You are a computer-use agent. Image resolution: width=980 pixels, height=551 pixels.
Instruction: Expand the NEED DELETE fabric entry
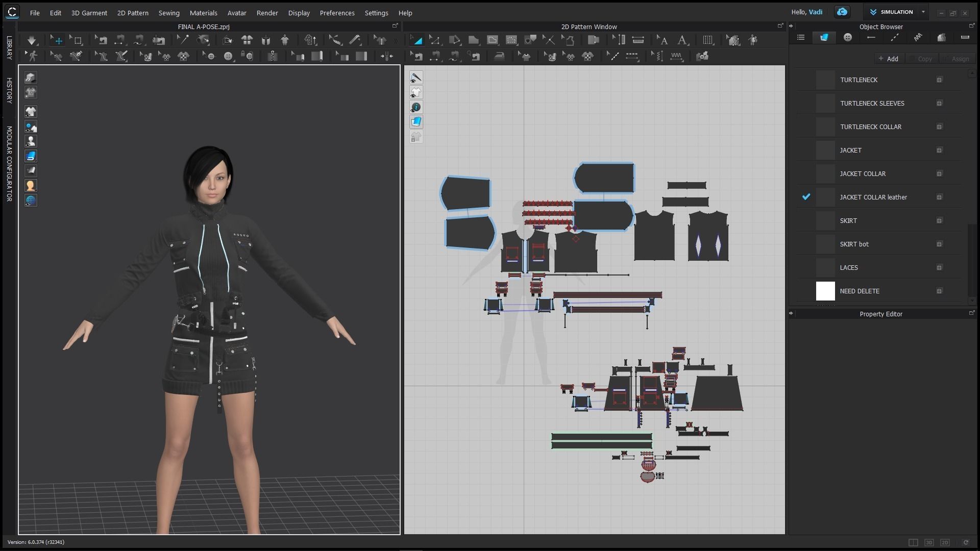coord(939,291)
